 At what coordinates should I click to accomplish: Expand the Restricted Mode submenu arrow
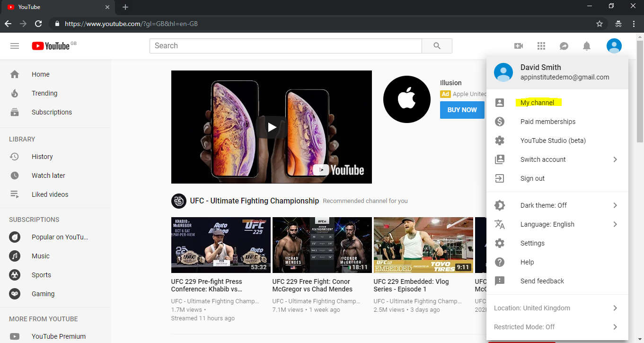pyautogui.click(x=615, y=327)
